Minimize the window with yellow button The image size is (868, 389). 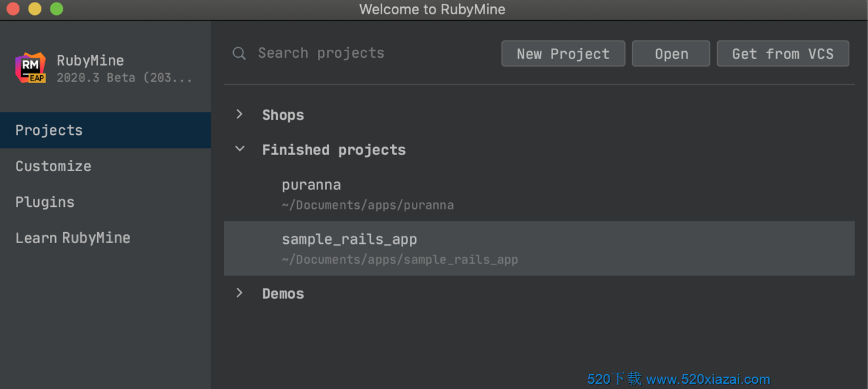(x=35, y=9)
